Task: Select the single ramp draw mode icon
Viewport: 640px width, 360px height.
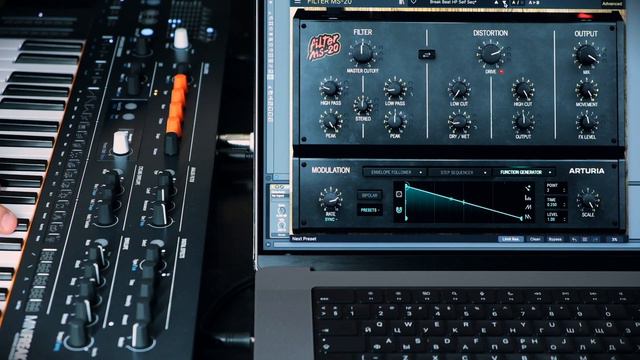Action: (x=528, y=207)
